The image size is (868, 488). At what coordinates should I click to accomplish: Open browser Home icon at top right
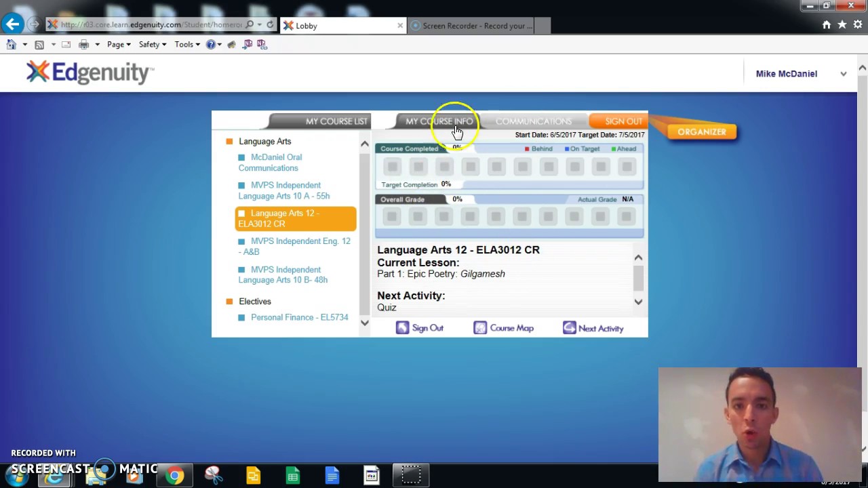(x=826, y=25)
